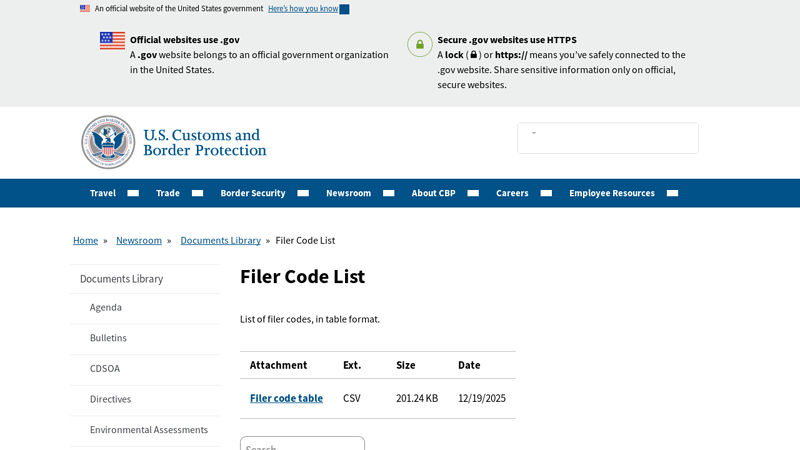Expand the About CBP menu arrow

point(473,193)
